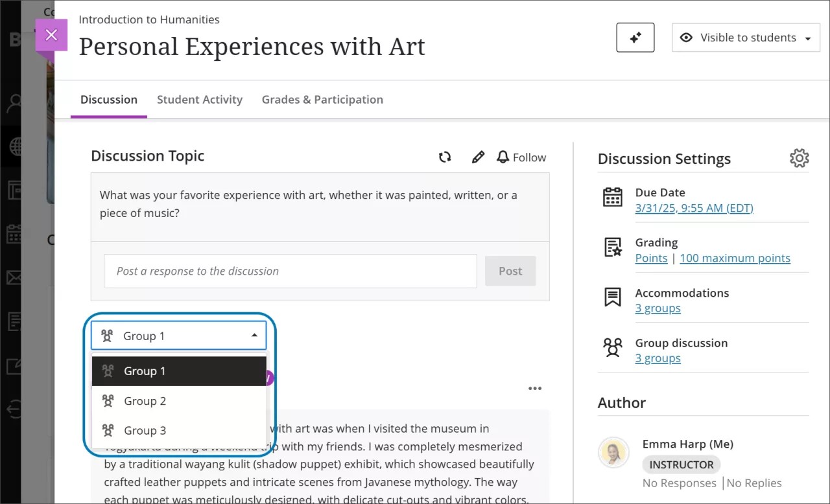Open Search in the left sidebar

pos(13,102)
